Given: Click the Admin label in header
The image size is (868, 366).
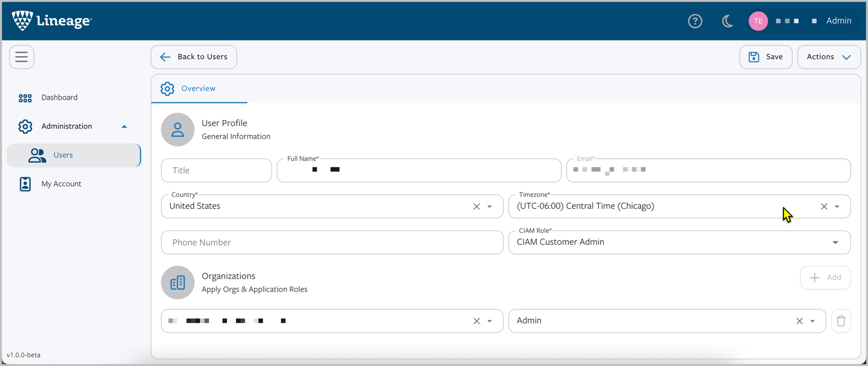Looking at the screenshot, I should 839,21.
